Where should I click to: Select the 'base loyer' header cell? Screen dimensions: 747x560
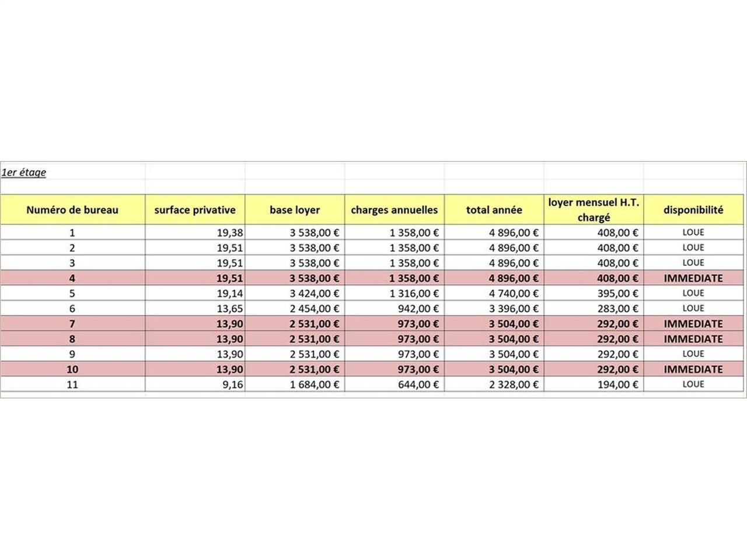[295, 210]
